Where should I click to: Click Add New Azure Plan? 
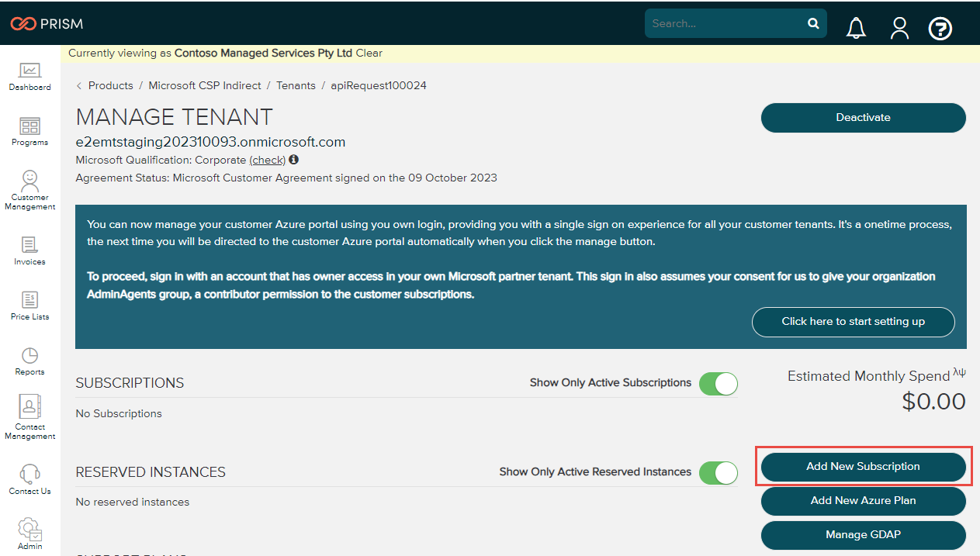(x=863, y=501)
